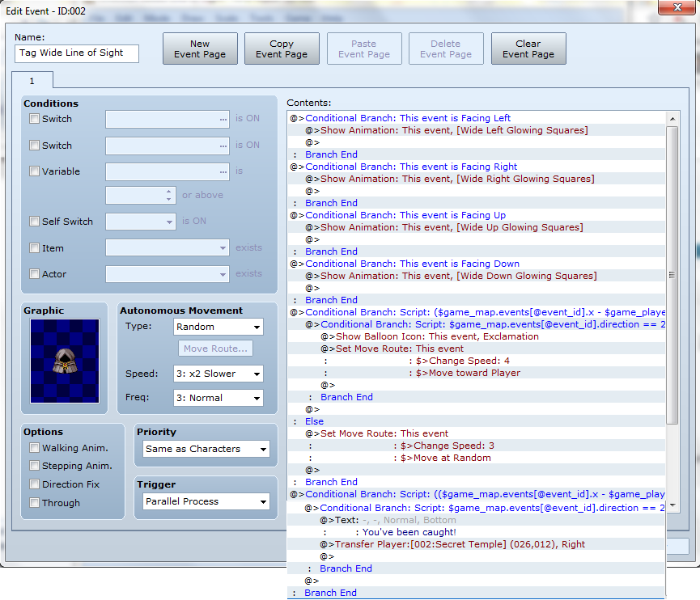
Task: Open the Item condition dropdown
Action: 168,247
